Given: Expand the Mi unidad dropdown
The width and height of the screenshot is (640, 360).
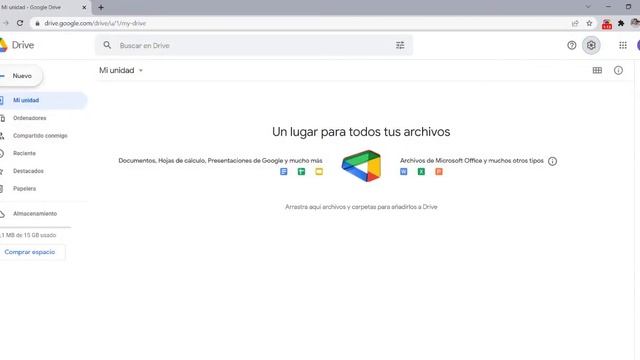Looking at the screenshot, I should [141, 70].
